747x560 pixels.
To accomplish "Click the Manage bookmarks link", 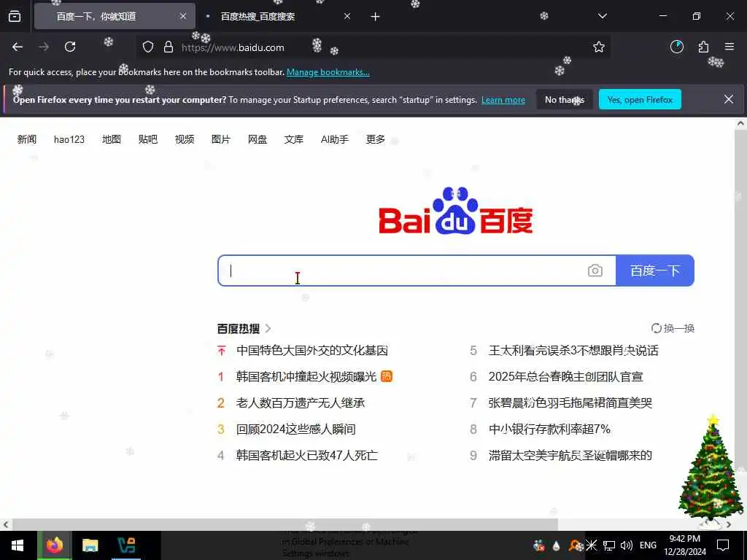I will (328, 72).
